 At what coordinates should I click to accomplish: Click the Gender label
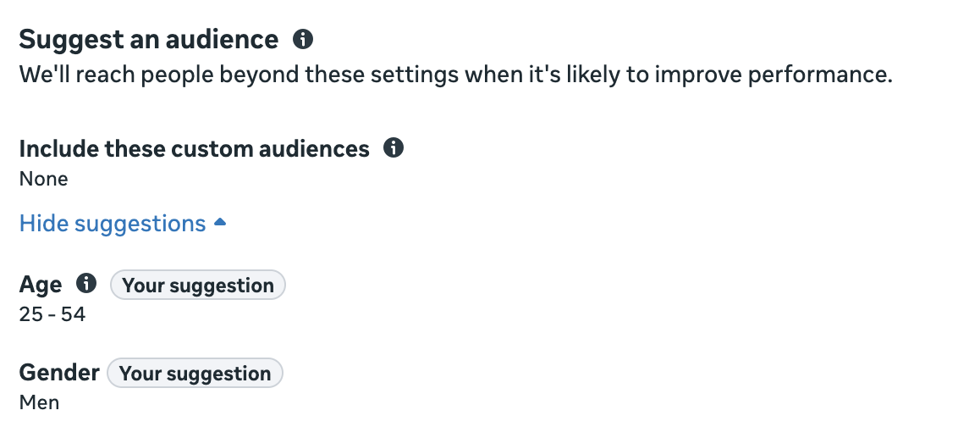tap(59, 373)
